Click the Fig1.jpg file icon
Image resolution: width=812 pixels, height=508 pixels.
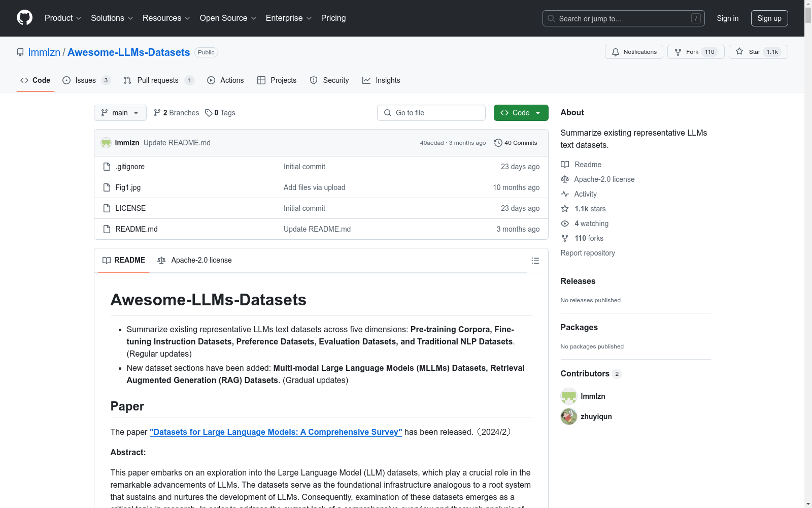point(107,187)
